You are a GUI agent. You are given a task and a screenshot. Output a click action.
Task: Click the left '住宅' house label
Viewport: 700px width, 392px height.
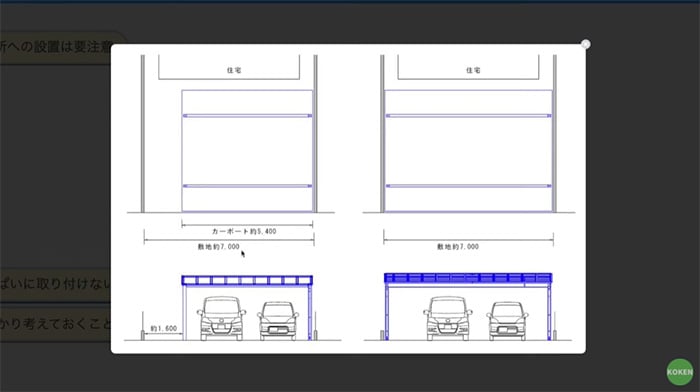click(234, 70)
